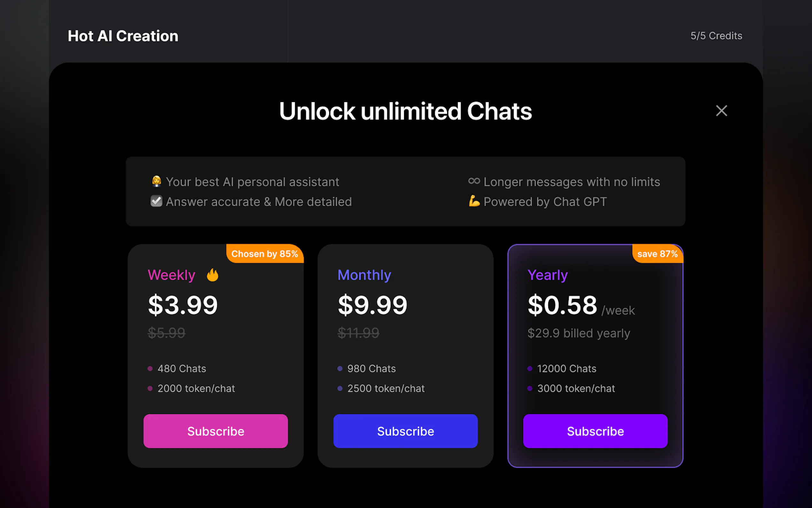Click the crossed-out $5.99 price
The image size is (812, 508).
tap(167, 333)
